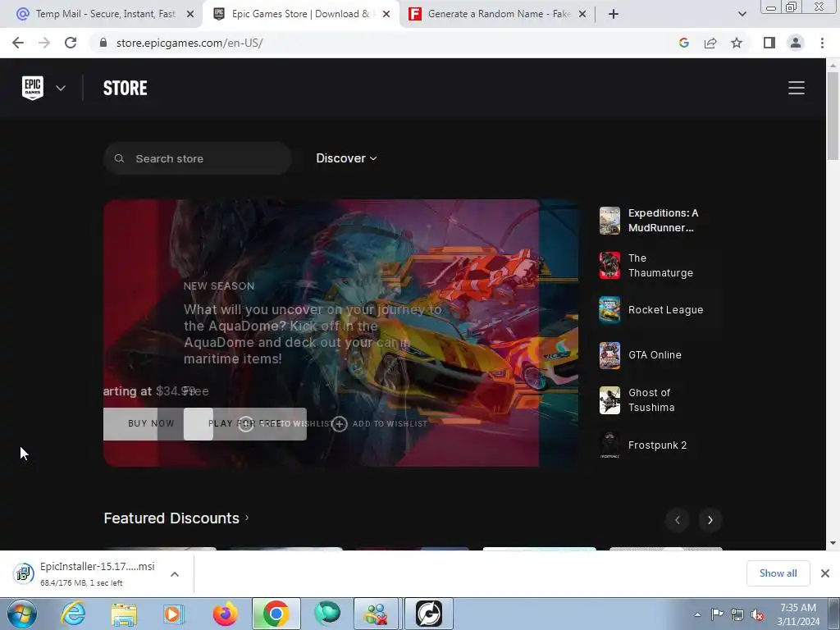Close the Temp Mail tab
Image resolution: width=840 pixels, height=630 pixels.
pos(190,15)
